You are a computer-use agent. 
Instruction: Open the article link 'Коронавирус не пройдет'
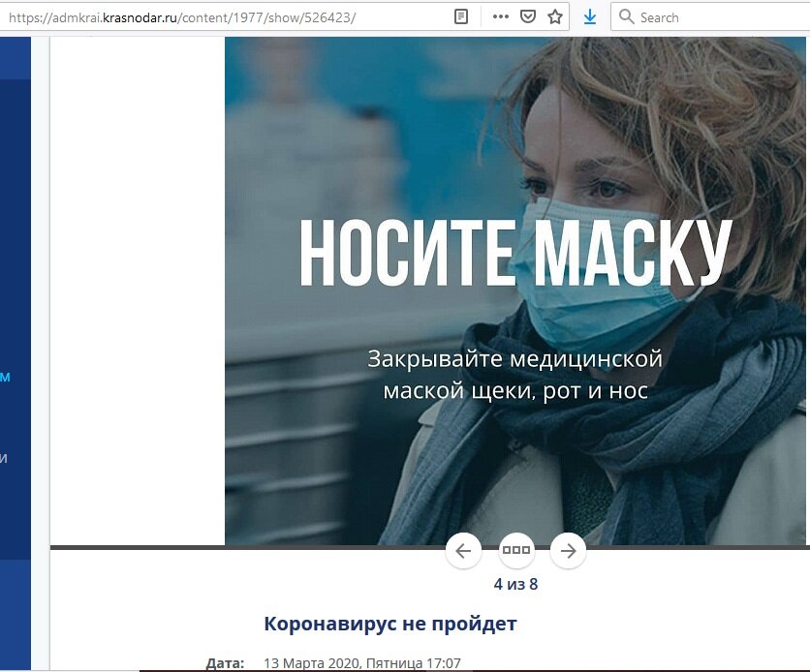click(389, 624)
